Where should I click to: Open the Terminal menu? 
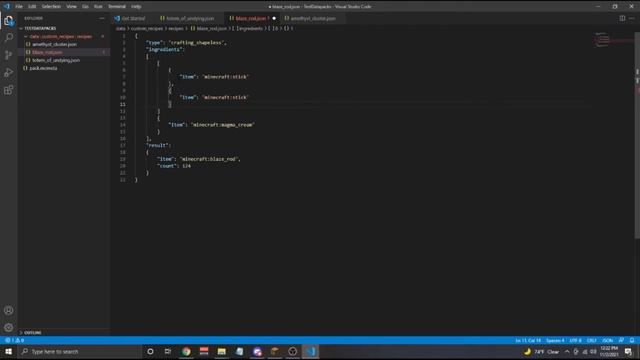pyautogui.click(x=117, y=7)
